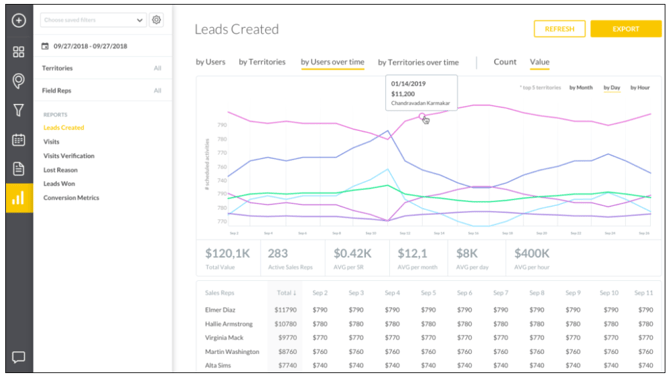Open the Choose saved filters dropdown
670x377 pixels.
pyautogui.click(x=93, y=20)
